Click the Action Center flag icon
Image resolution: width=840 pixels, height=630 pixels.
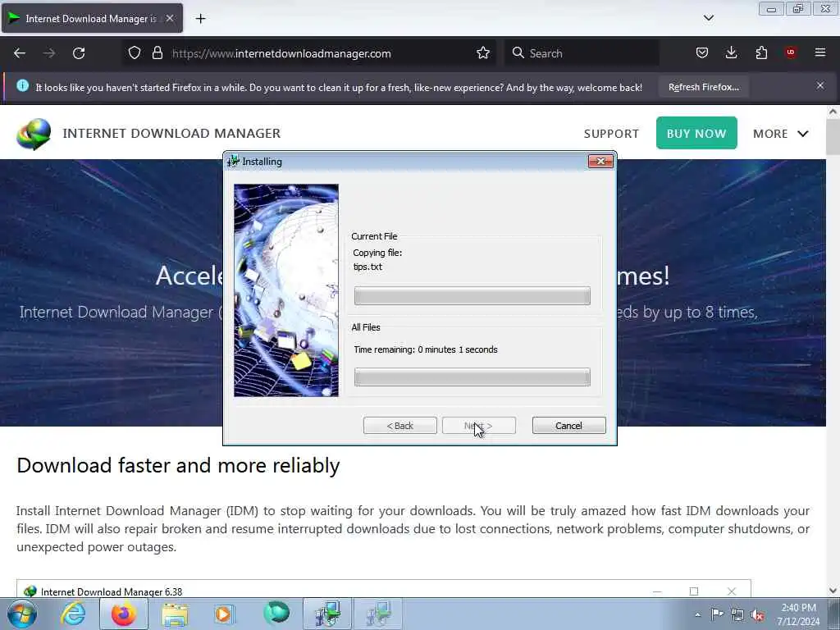click(717, 614)
